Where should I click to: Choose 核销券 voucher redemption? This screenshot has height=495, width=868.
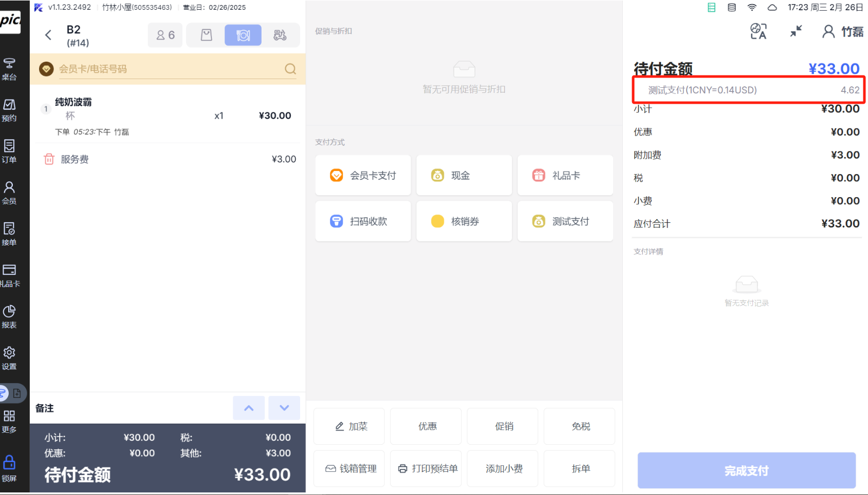coord(464,221)
